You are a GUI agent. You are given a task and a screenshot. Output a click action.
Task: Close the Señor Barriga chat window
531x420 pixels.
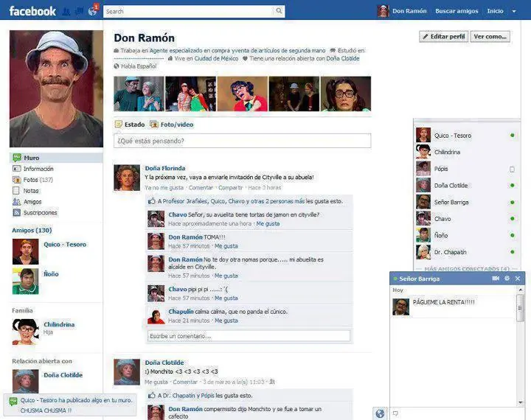point(518,279)
